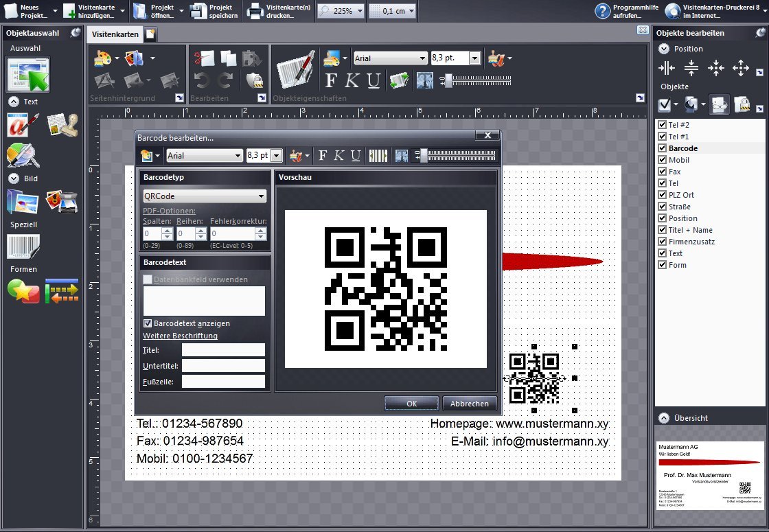Click the padlock icon in Objekte panel
This screenshot has height=532, width=769.
[x=742, y=104]
